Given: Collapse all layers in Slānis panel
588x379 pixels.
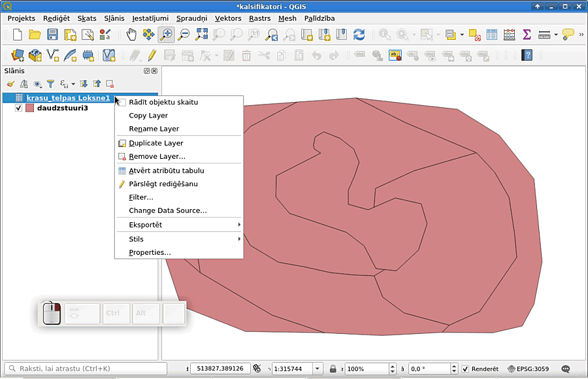Looking at the screenshot, I should click(x=97, y=84).
